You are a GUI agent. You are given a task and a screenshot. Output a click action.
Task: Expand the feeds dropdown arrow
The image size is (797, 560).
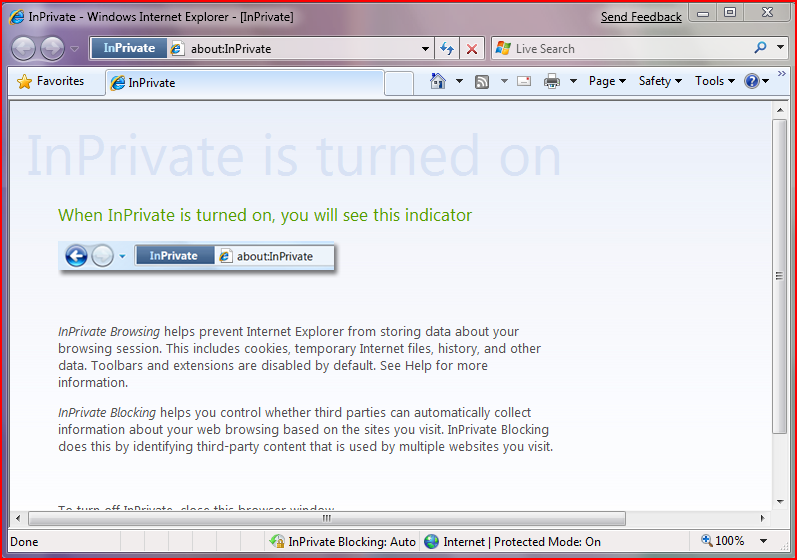[x=504, y=81]
